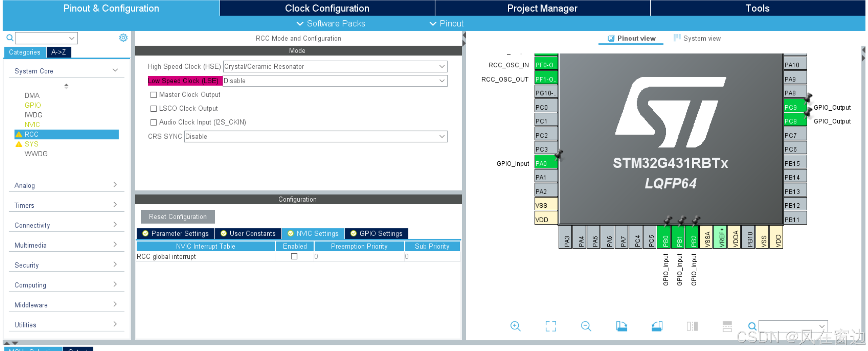This screenshot has height=351, width=868.
Task: Click the search magnifier icon in categories panel
Action: (10, 38)
